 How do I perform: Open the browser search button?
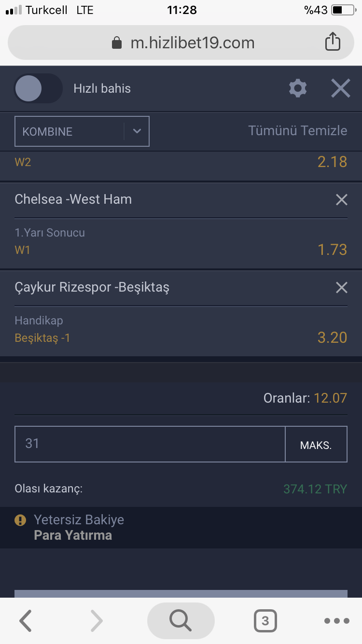(181, 620)
